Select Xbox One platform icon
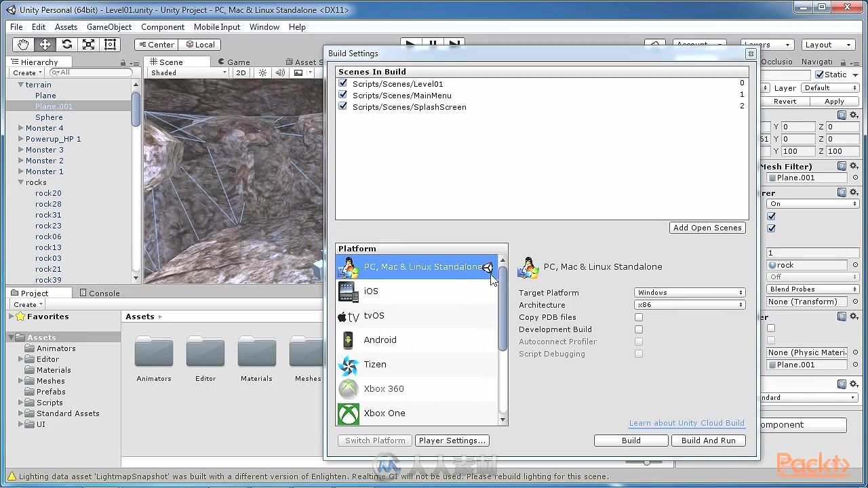Image resolution: width=868 pixels, height=488 pixels. (x=349, y=413)
